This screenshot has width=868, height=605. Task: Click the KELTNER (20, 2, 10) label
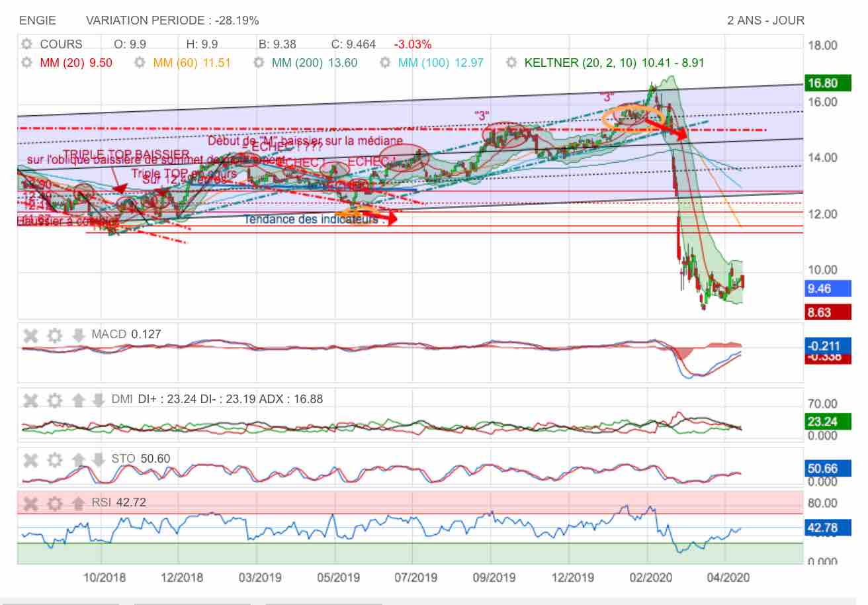click(615, 63)
